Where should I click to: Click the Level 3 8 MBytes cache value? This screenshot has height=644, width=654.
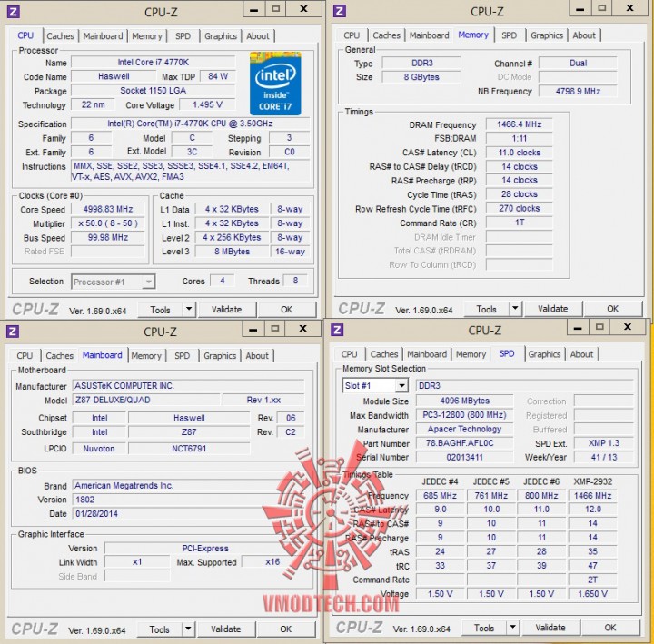pyautogui.click(x=232, y=252)
